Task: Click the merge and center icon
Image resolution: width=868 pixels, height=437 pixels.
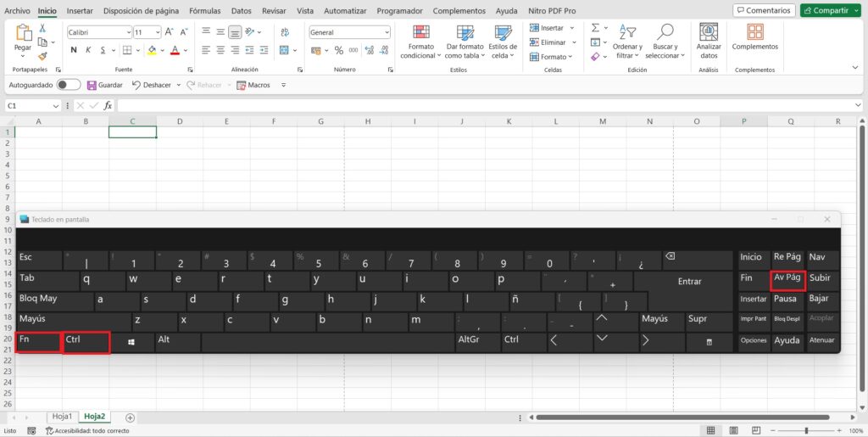Action: click(284, 50)
